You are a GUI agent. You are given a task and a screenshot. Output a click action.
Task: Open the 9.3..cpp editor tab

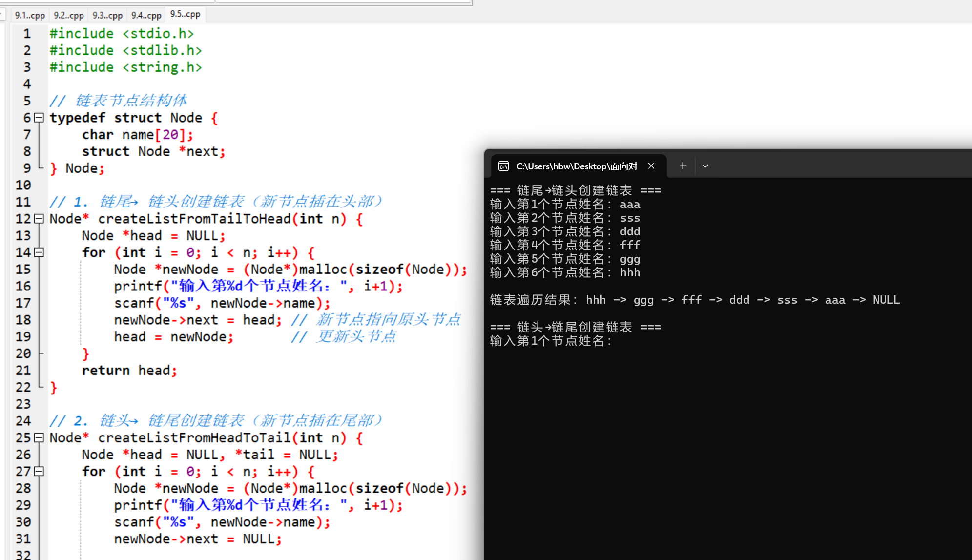107,15
